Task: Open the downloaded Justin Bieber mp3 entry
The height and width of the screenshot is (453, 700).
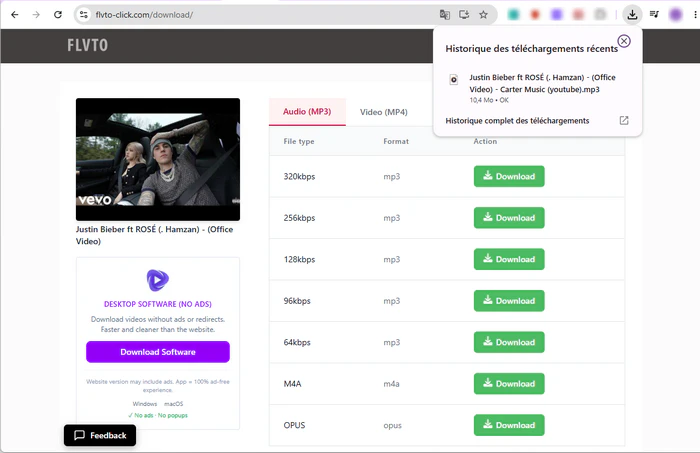Action: point(538,88)
